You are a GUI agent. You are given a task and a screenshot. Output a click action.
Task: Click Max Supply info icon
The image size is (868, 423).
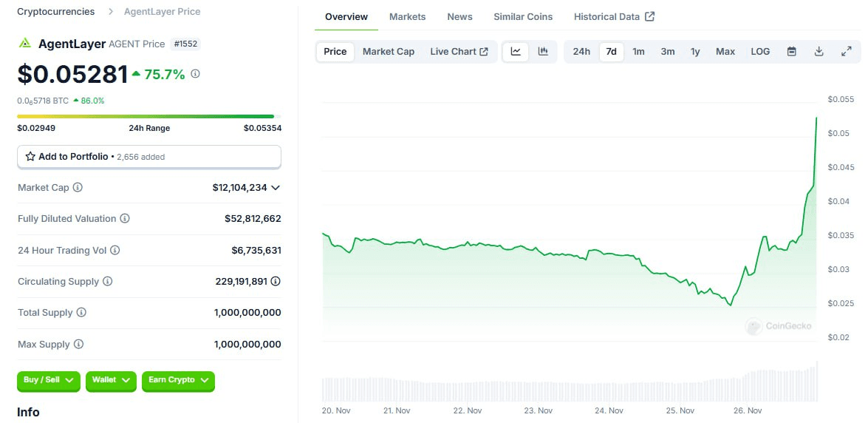78,345
